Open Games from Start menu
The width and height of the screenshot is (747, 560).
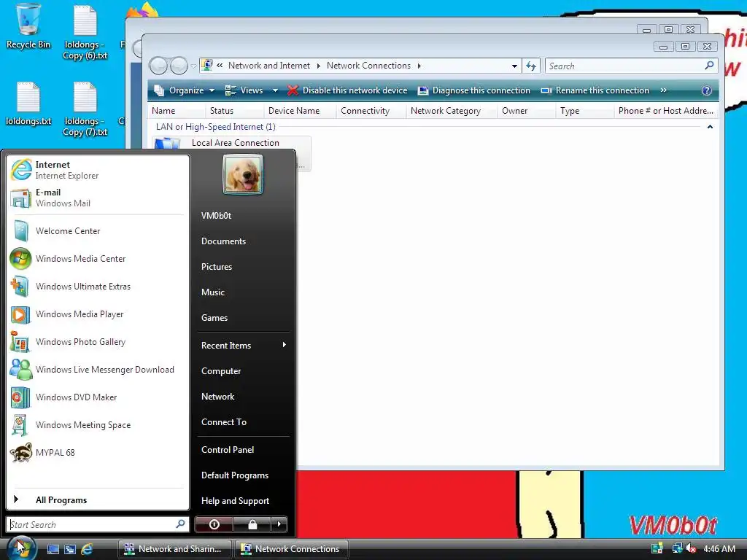tap(243, 318)
